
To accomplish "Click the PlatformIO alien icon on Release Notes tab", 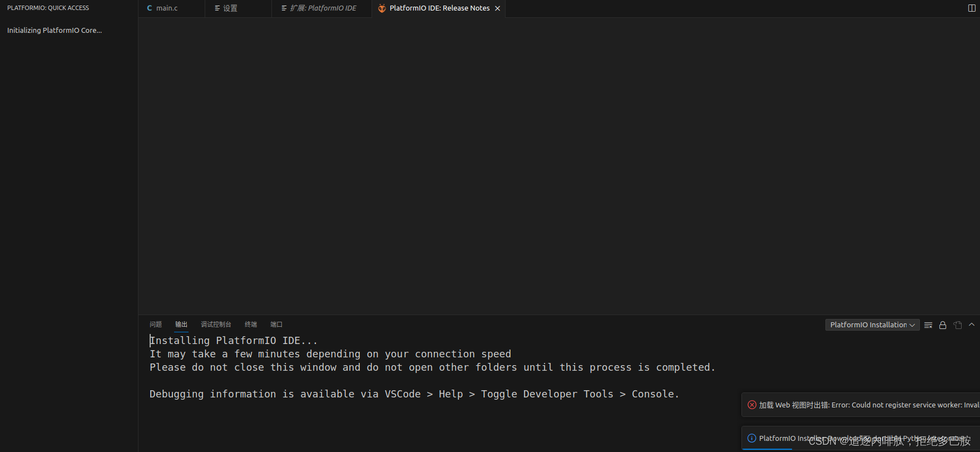I will 382,8.
